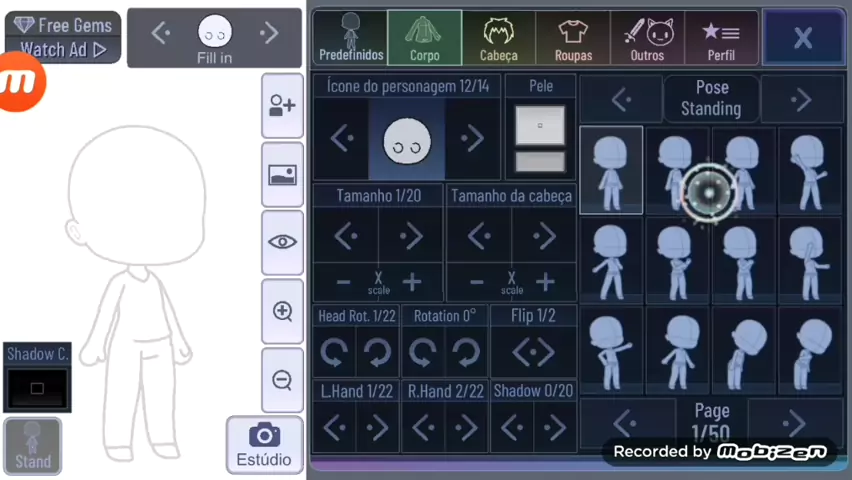
Task: Click the Flip 1/2 arrows icon
Action: pyautogui.click(x=533, y=352)
